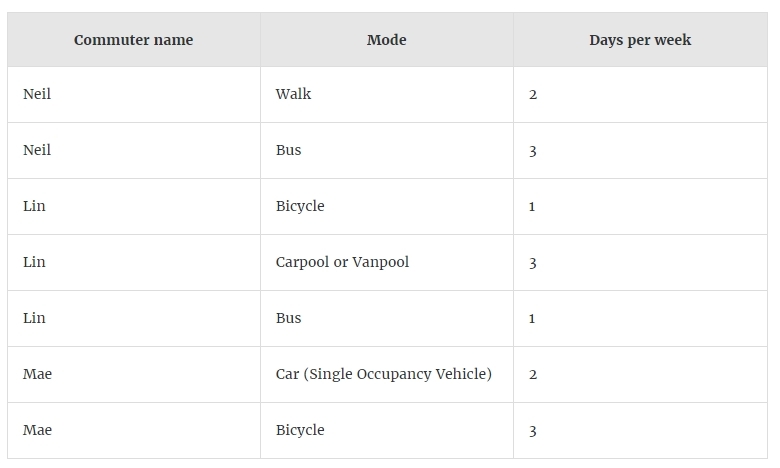Click the Mode column header
This screenshot has height=468, width=780.
coord(387,40)
